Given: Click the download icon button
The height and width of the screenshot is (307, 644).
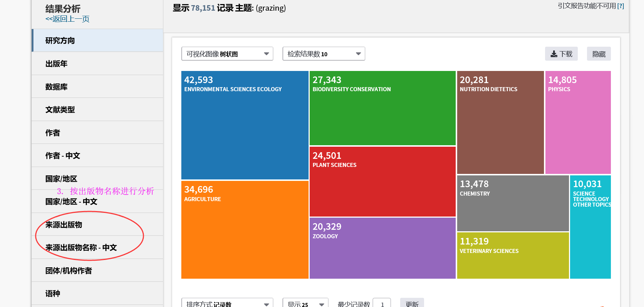Looking at the screenshot, I should click(561, 54).
